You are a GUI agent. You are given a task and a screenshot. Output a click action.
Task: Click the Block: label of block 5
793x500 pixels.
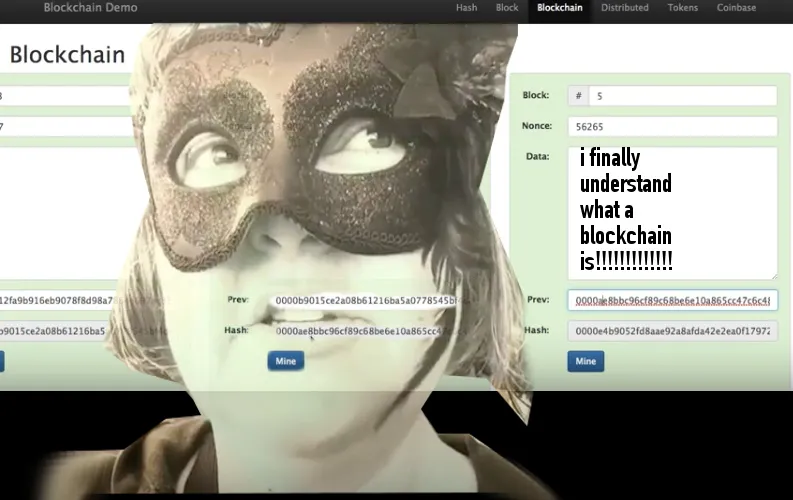(536, 95)
